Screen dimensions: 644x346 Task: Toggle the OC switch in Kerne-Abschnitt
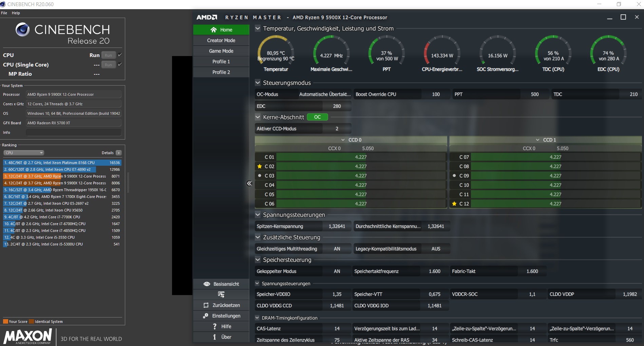coord(317,117)
